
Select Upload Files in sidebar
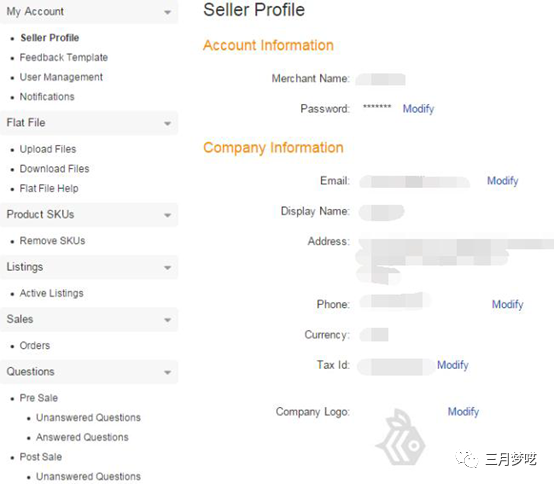48,149
